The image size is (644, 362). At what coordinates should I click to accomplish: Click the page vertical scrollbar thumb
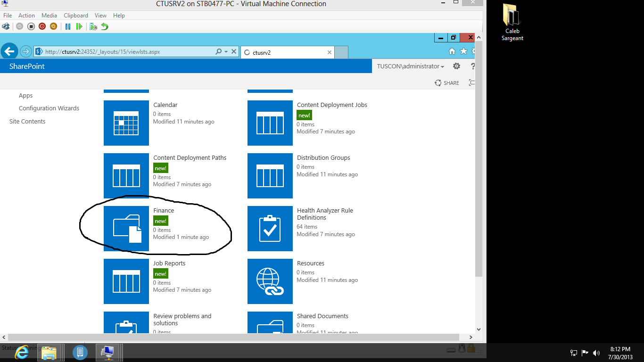point(479,158)
